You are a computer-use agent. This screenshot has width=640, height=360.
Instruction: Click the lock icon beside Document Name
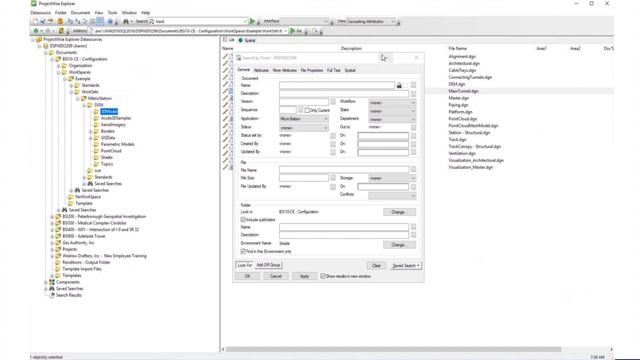coord(399,85)
